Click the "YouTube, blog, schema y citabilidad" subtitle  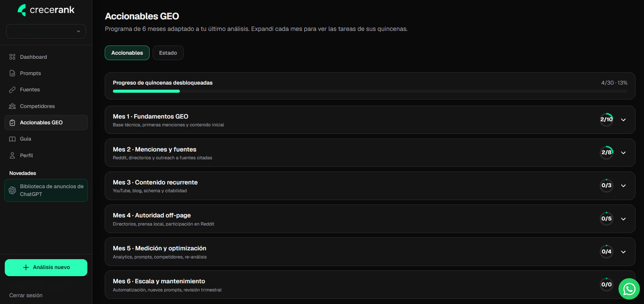[x=150, y=191]
